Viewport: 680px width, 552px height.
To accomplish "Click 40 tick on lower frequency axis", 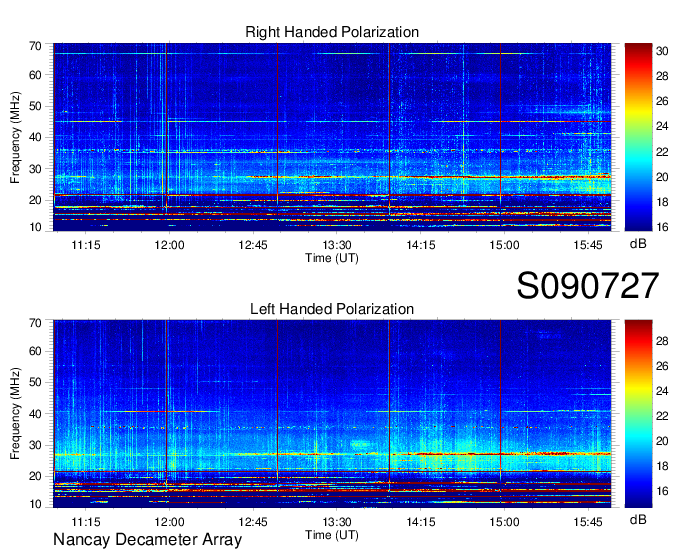I will [35, 414].
